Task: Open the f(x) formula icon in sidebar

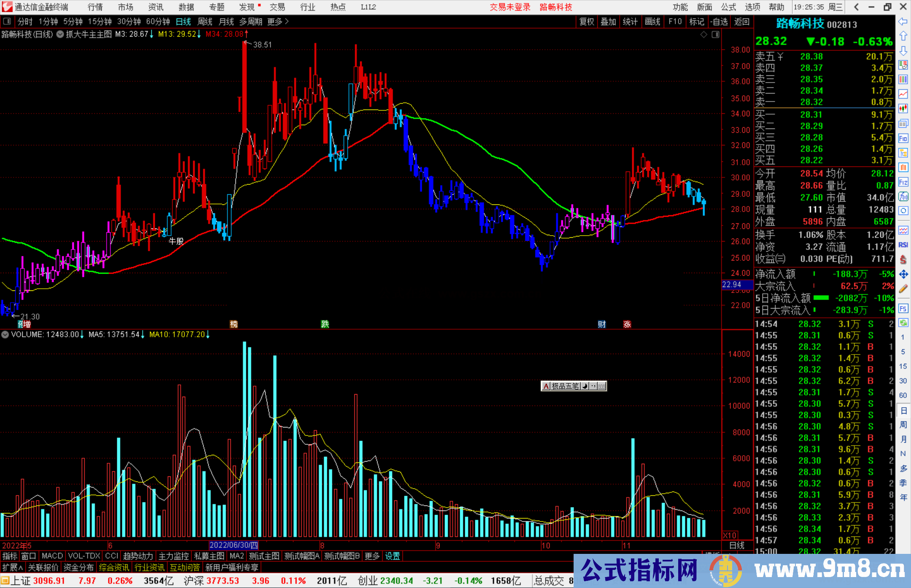Action: point(903,197)
